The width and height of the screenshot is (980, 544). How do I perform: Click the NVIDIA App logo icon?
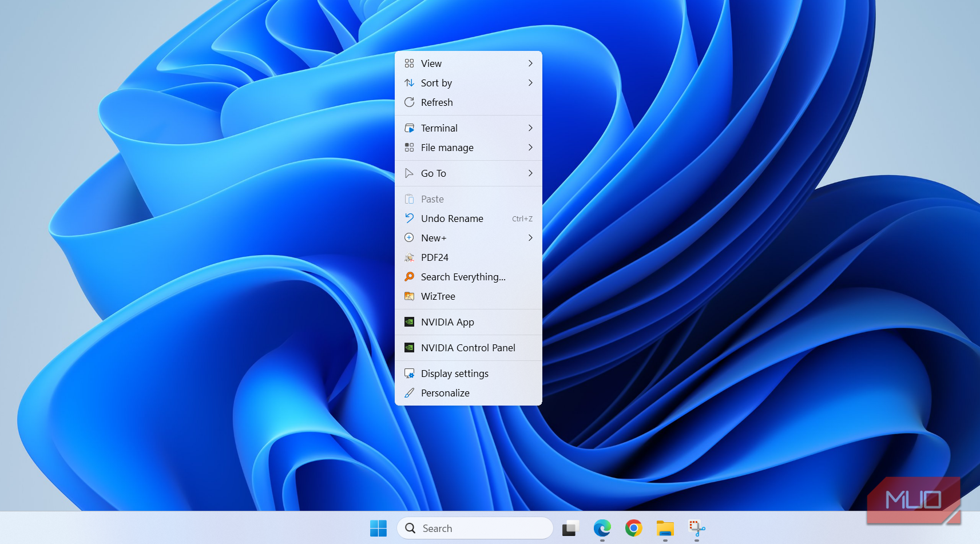pos(409,322)
